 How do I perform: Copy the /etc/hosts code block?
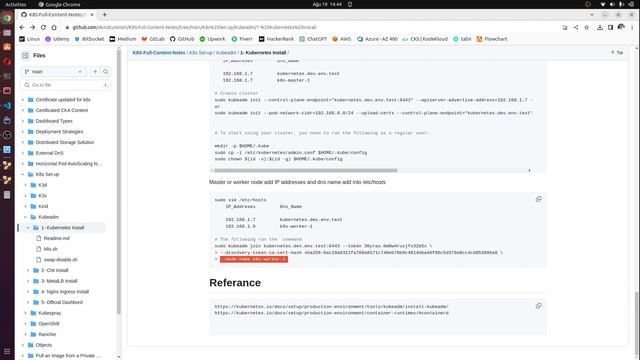point(538,199)
